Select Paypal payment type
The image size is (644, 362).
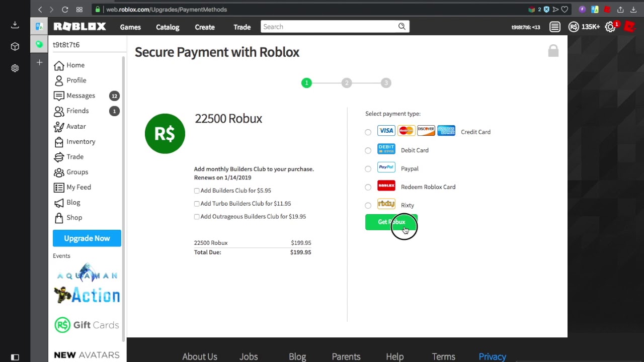pos(368,169)
